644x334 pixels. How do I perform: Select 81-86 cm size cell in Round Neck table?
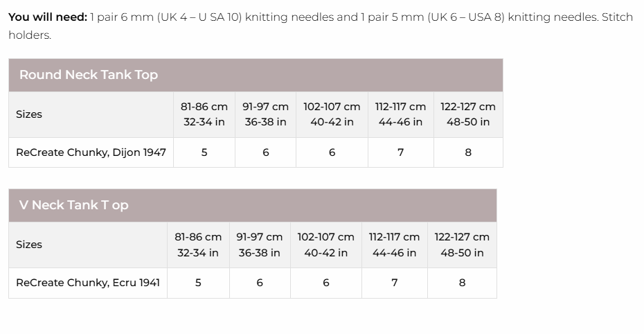(x=204, y=114)
